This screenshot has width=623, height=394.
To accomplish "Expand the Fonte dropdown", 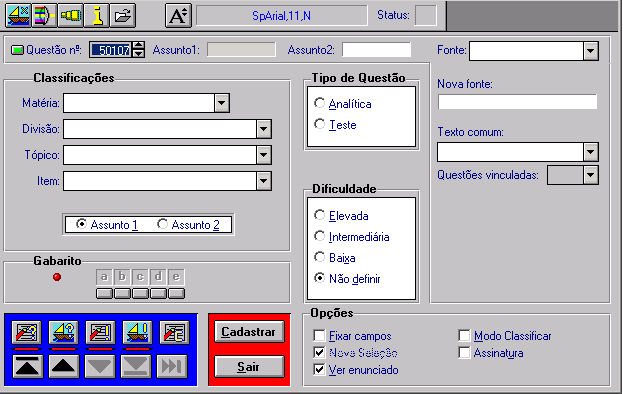I will tap(591, 51).
